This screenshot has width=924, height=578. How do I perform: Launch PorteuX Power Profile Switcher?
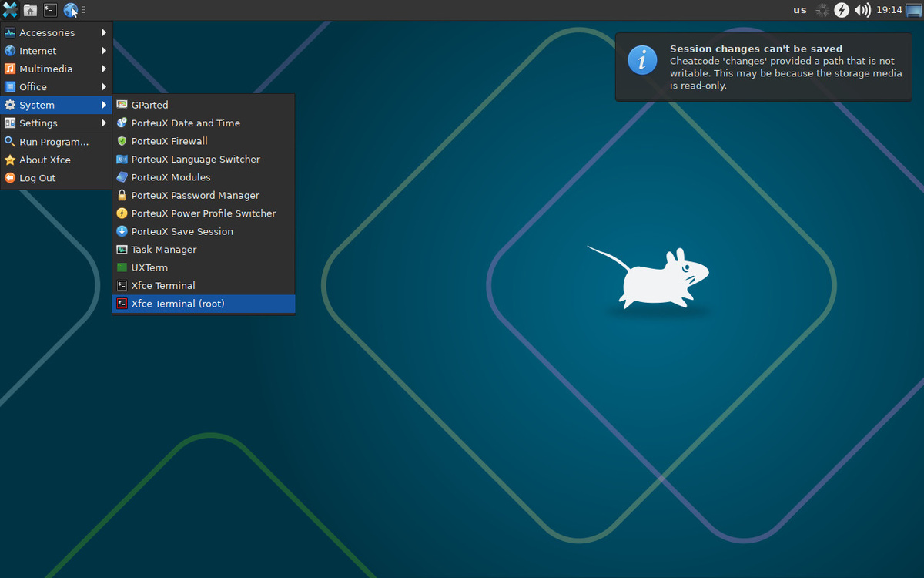[203, 213]
